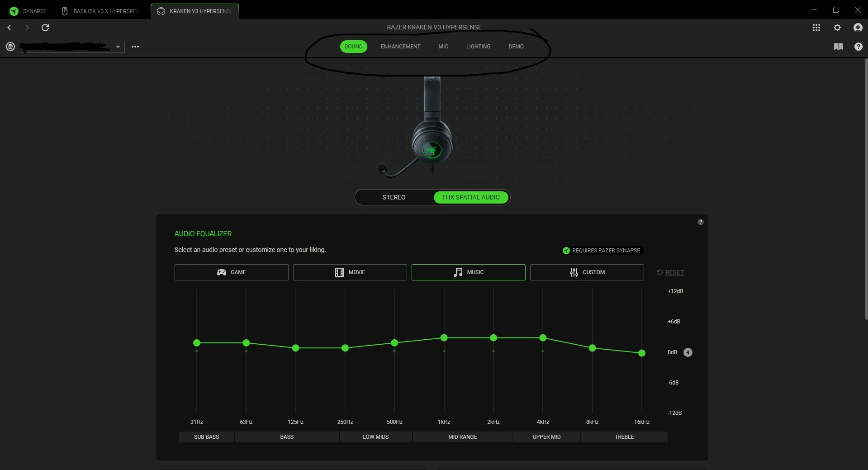Click the 2kHz equalizer slider handle
This screenshot has height=470, width=868.
(x=493, y=337)
